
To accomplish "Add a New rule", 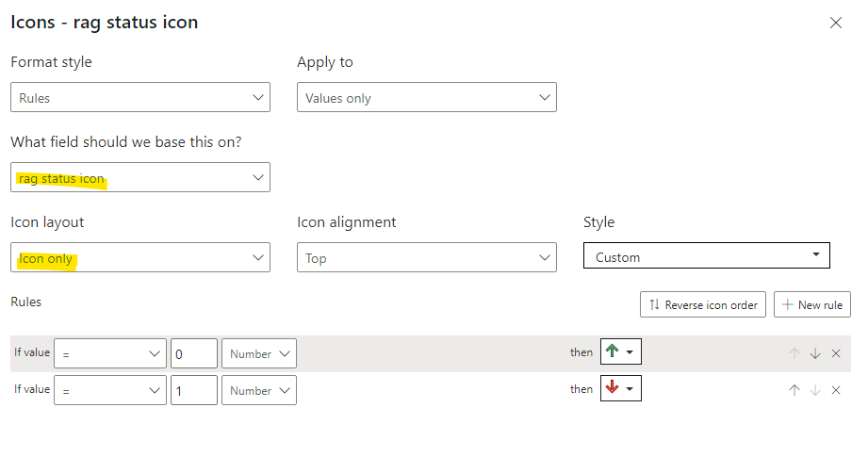I will click(812, 305).
